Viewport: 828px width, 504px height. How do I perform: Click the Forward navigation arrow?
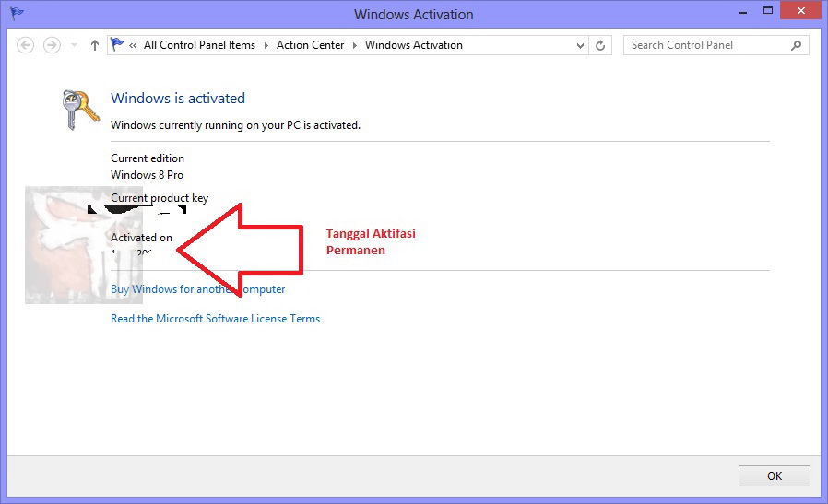(52, 45)
